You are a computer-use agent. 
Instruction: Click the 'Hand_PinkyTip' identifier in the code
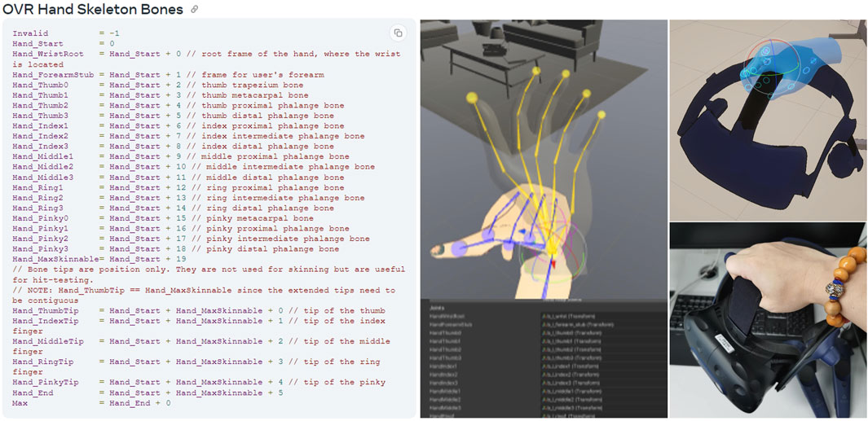(46, 382)
